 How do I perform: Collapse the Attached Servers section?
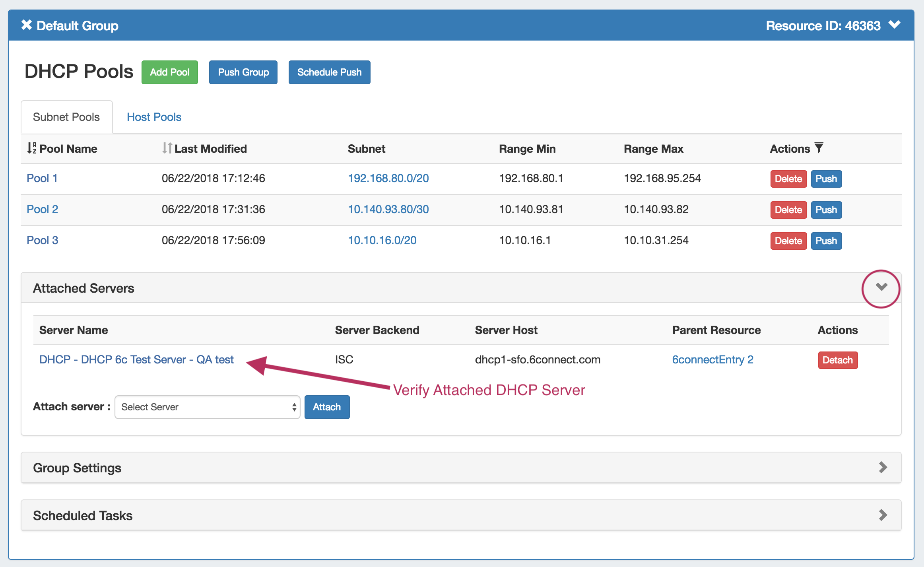(881, 287)
